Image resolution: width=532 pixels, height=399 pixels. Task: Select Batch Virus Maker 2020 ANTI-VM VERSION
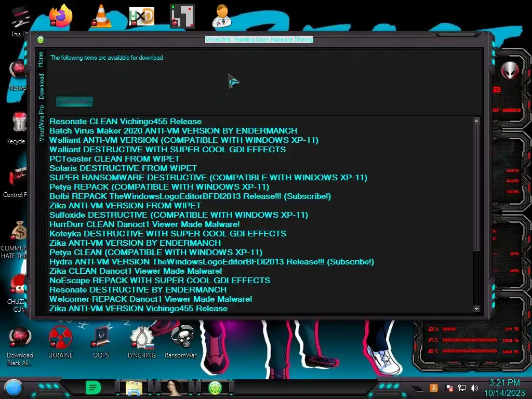174,130
